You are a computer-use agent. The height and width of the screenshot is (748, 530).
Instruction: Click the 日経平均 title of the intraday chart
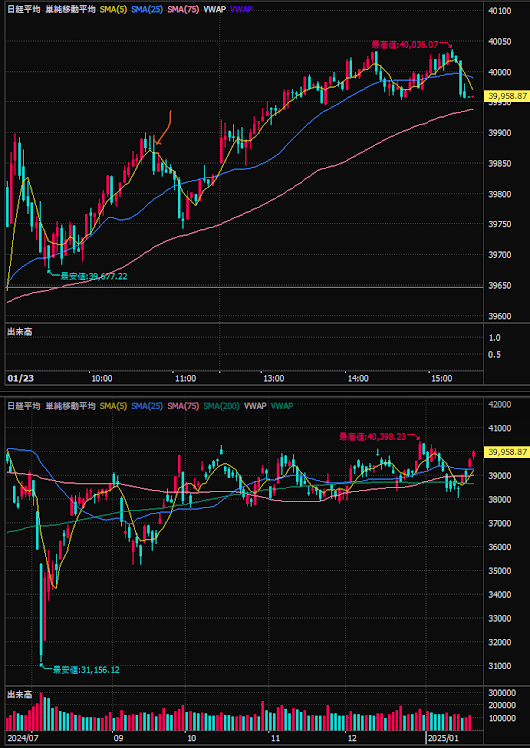pos(24,9)
